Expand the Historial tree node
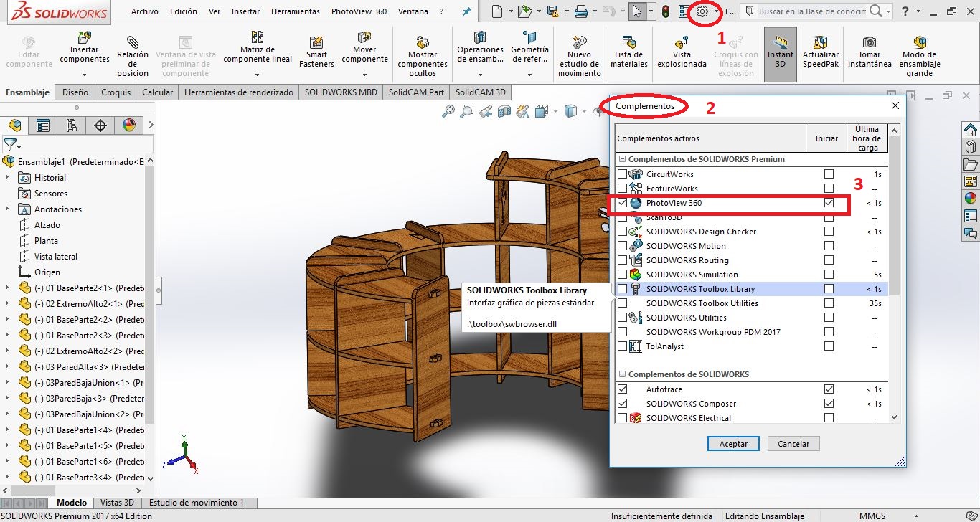 point(7,178)
